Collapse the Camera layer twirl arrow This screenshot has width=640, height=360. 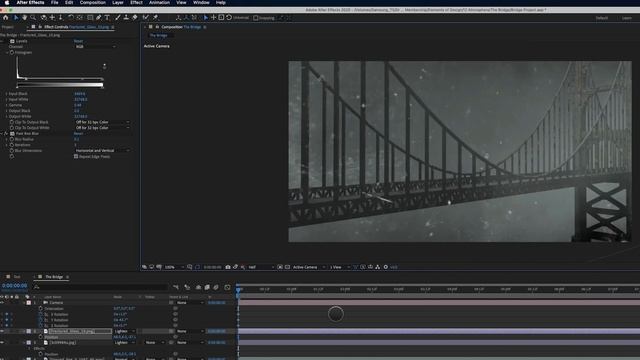pos(24,303)
